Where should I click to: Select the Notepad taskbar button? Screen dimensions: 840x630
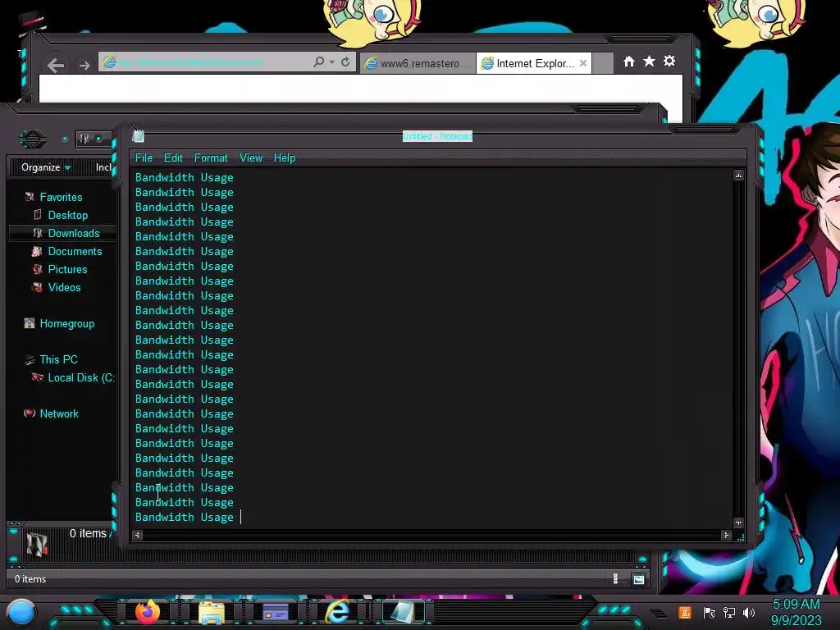[x=403, y=612]
